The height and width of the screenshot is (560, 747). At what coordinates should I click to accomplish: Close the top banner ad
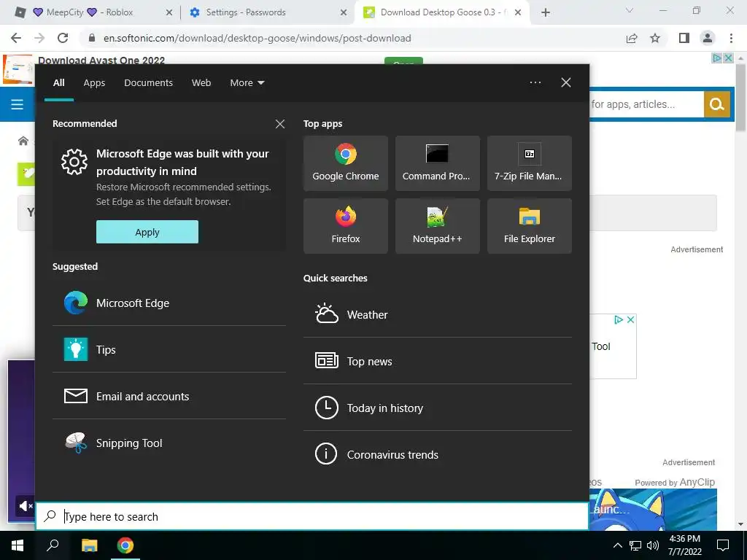pyautogui.click(x=728, y=58)
